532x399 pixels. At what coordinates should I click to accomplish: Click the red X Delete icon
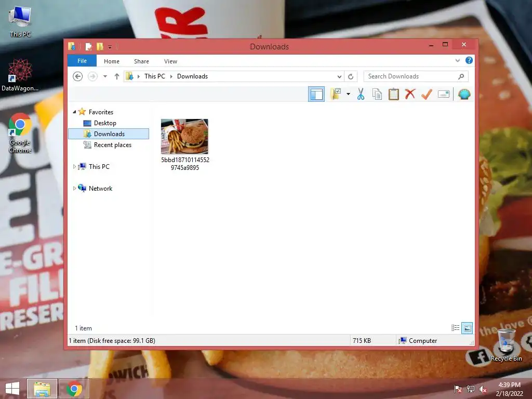tap(410, 94)
